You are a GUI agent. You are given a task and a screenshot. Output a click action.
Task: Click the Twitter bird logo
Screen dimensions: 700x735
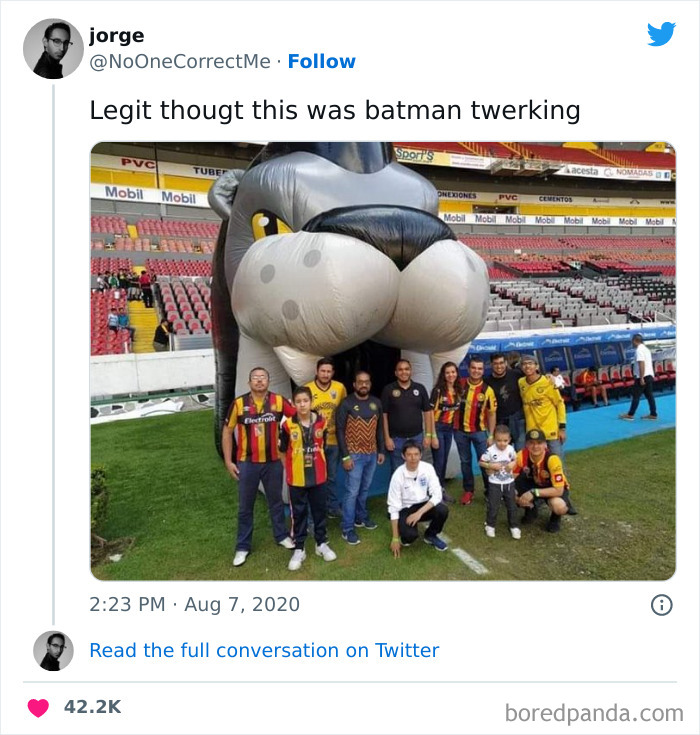click(661, 34)
